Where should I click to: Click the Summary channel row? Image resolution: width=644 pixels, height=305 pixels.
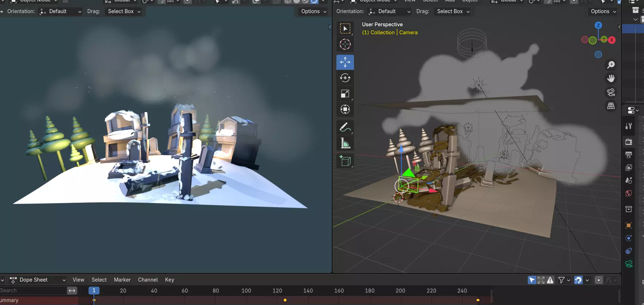[39, 300]
